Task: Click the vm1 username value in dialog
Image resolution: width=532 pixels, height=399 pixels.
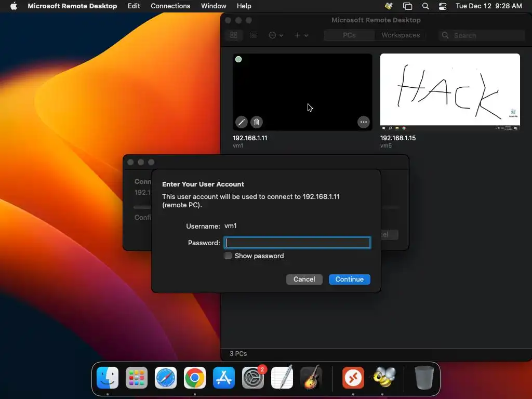Action: 230,226
